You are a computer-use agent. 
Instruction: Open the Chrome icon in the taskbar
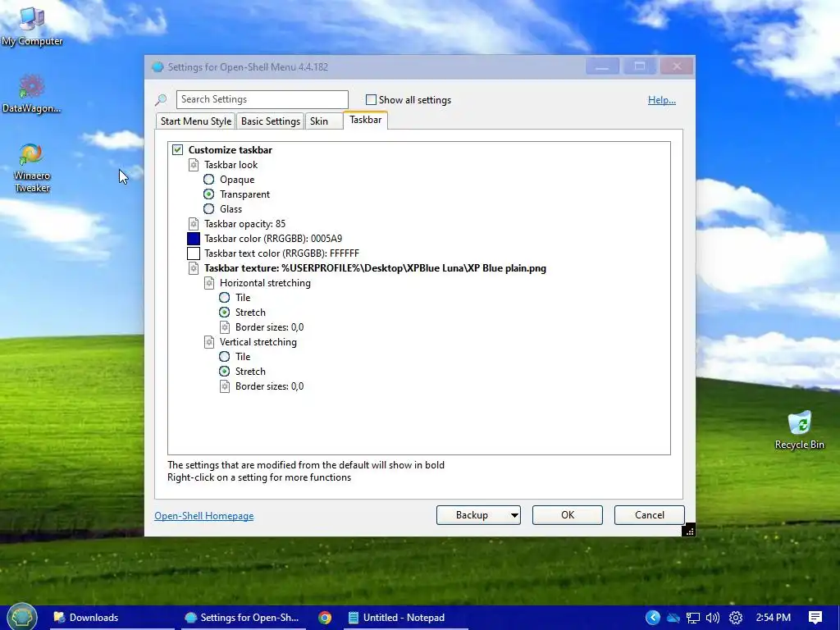tap(325, 618)
